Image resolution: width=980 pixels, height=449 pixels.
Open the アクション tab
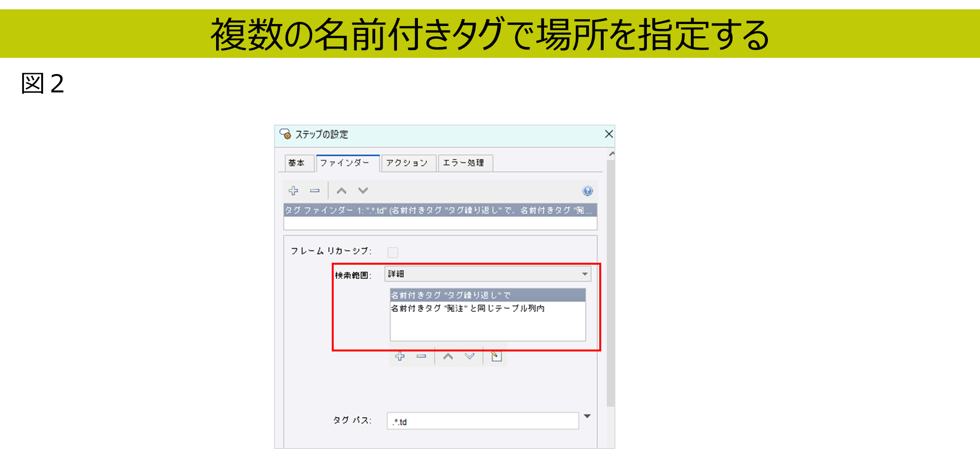pyautogui.click(x=407, y=163)
